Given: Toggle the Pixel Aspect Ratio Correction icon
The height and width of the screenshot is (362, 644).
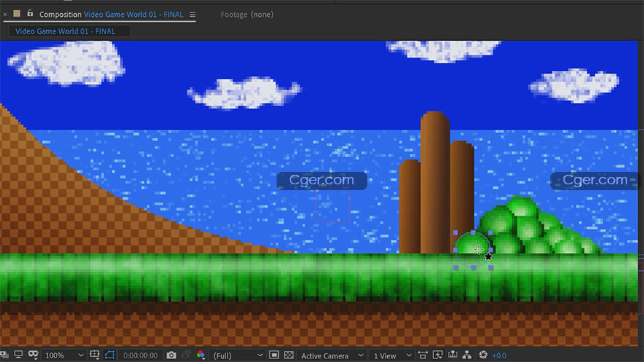Looking at the screenshot, I should (423, 355).
